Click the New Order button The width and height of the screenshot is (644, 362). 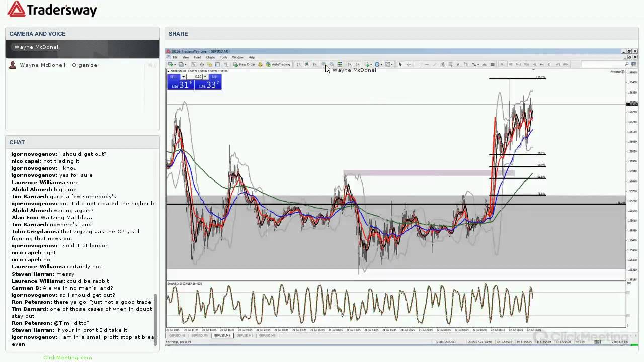(x=245, y=64)
